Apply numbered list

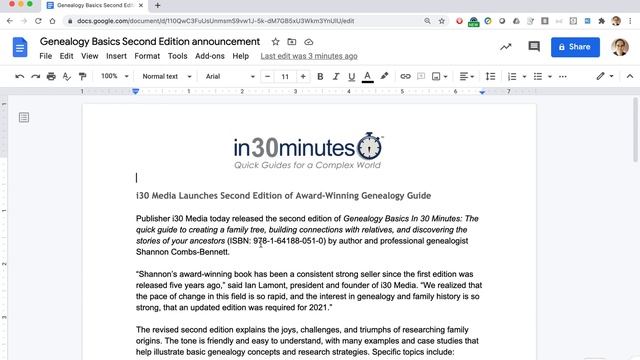[x=512, y=76]
